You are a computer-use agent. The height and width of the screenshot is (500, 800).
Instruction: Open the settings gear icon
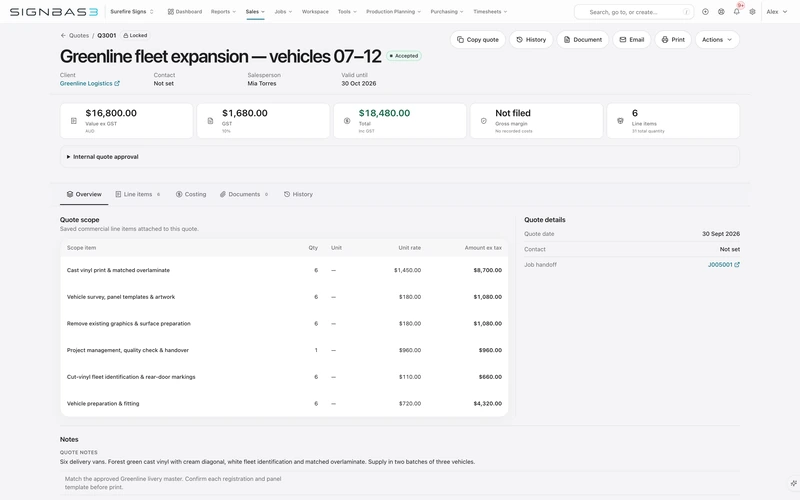(x=753, y=12)
